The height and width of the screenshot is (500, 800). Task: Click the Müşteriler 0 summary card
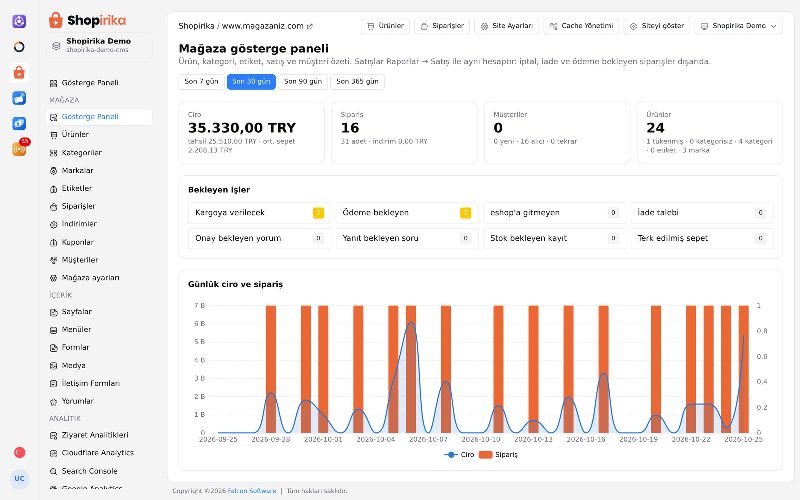click(557, 133)
